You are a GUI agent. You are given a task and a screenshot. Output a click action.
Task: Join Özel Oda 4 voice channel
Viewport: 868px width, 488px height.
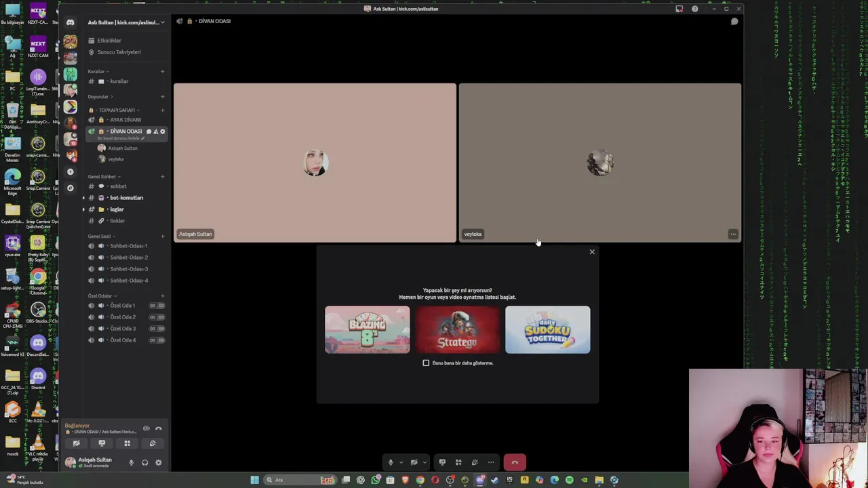coord(123,340)
